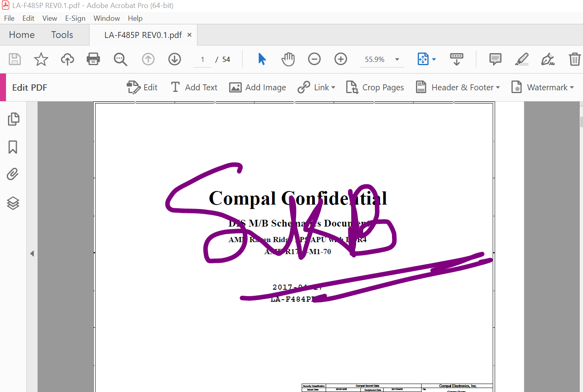Click the total page count "54"
Image resolution: width=583 pixels, height=392 pixels.
point(226,60)
